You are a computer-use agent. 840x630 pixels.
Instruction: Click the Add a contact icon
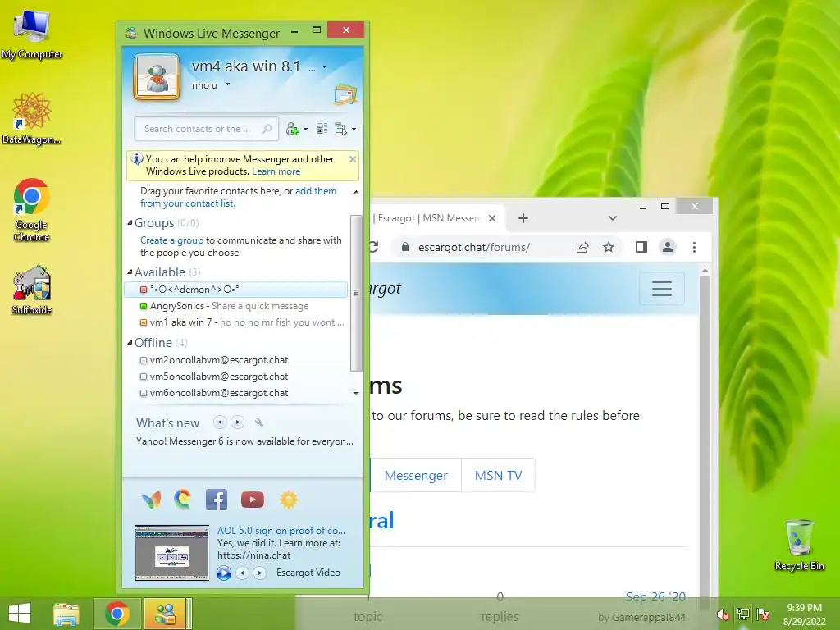point(293,129)
